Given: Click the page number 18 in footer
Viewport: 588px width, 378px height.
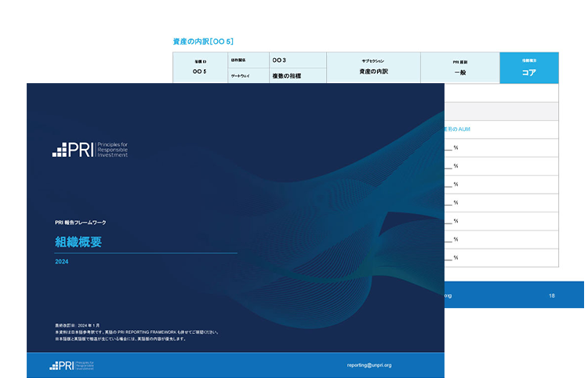Looking at the screenshot, I should [552, 296].
